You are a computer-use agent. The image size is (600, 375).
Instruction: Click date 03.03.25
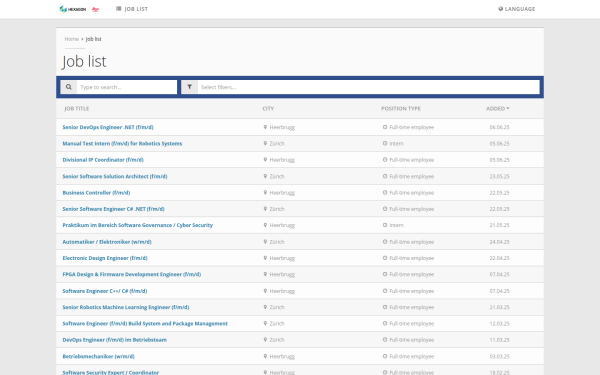tap(499, 356)
